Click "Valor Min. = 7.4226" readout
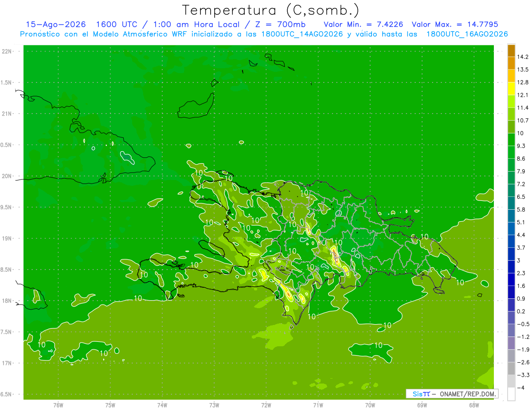 coord(364,24)
